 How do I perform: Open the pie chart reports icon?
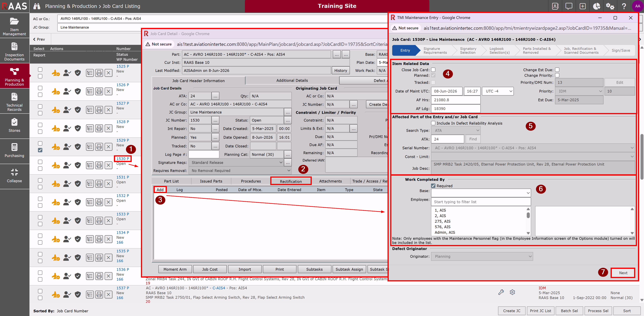pos(596,6)
